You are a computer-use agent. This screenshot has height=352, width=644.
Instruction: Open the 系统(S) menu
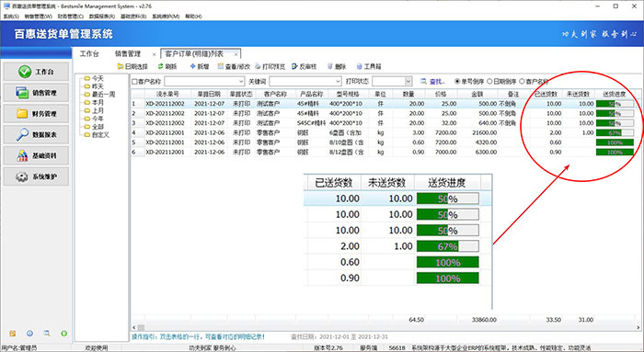[11, 17]
